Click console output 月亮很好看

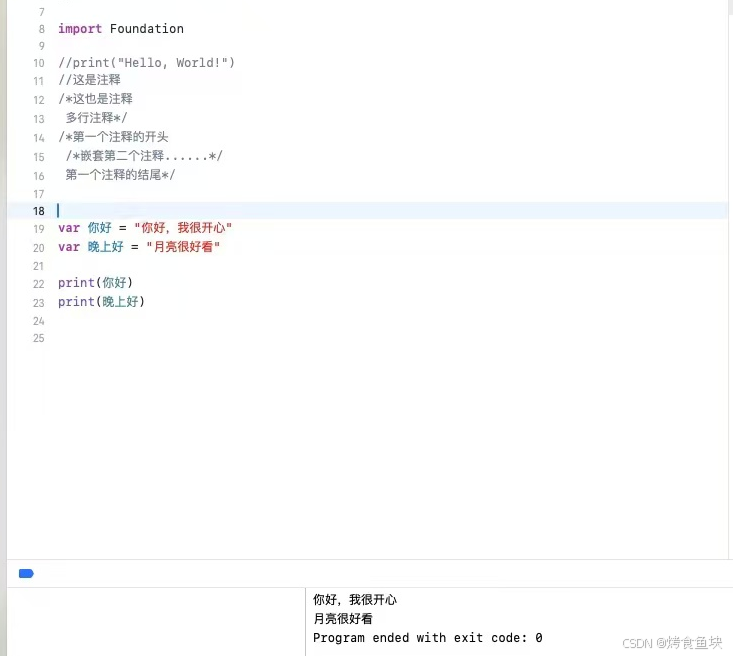343,619
